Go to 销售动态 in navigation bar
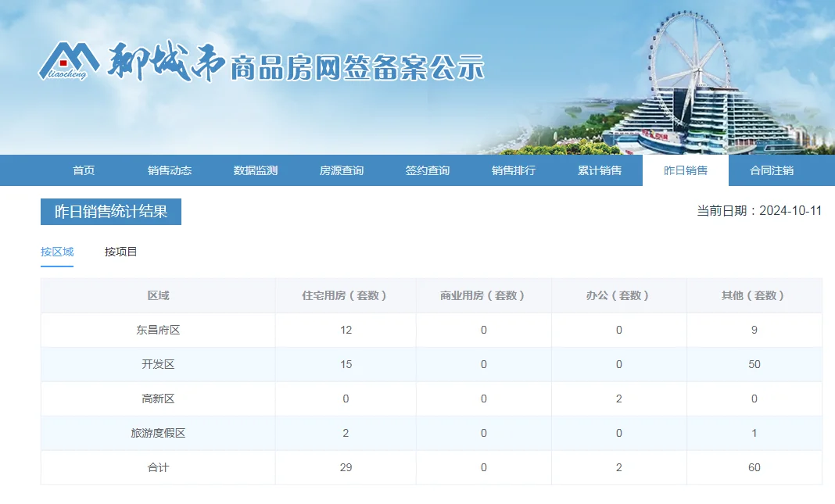The image size is (835, 504). (170, 170)
